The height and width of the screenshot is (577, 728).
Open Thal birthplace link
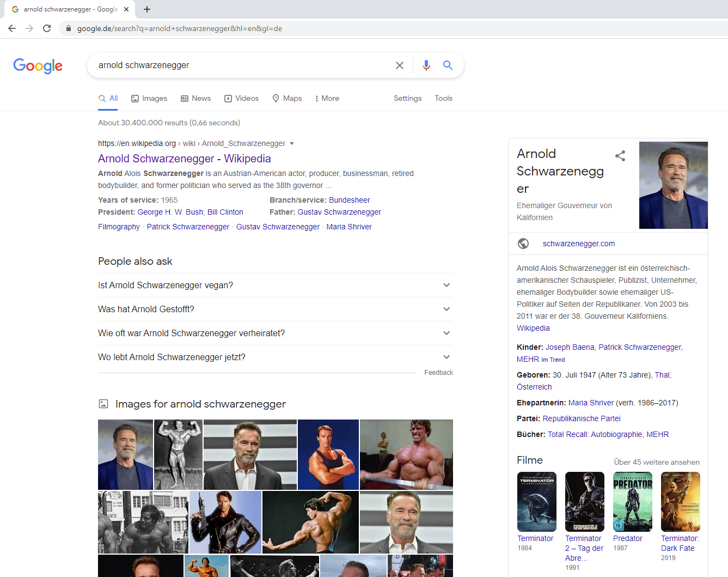pos(662,375)
